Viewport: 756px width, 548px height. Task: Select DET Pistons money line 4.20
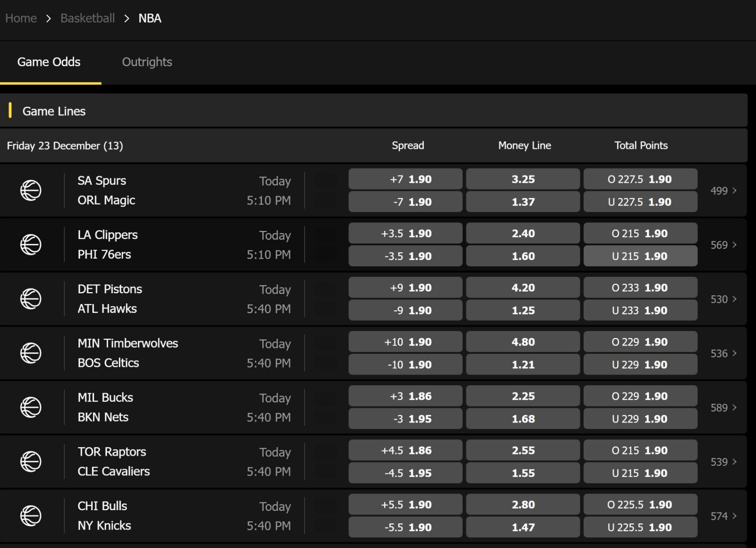523,288
